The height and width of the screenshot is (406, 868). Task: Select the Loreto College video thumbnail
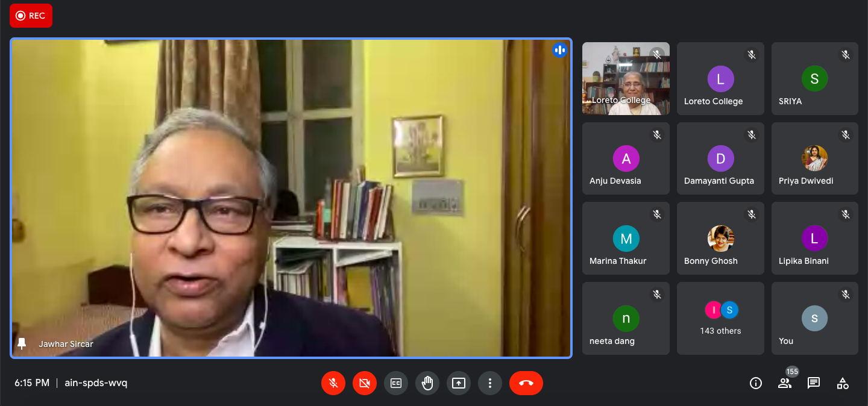coord(626,78)
